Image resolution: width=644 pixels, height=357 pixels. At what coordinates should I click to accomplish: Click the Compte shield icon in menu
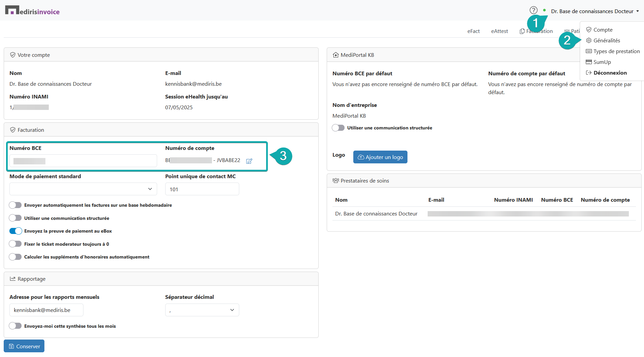[589, 30]
